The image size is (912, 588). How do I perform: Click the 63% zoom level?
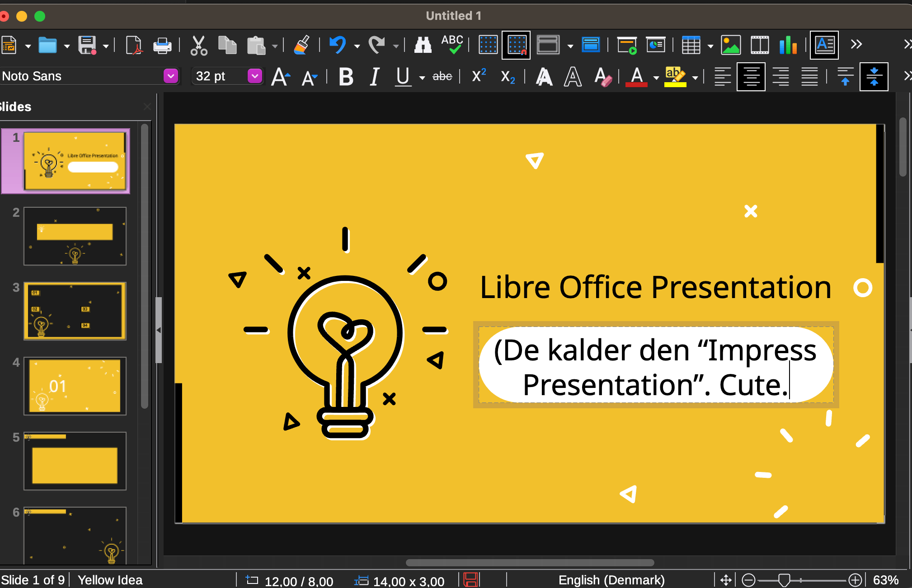[886, 580]
